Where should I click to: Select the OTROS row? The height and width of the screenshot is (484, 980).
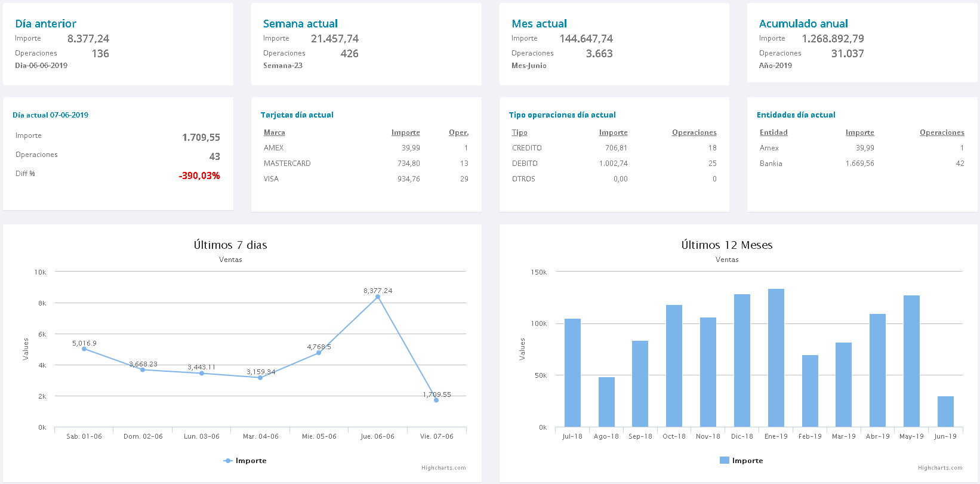click(x=614, y=179)
